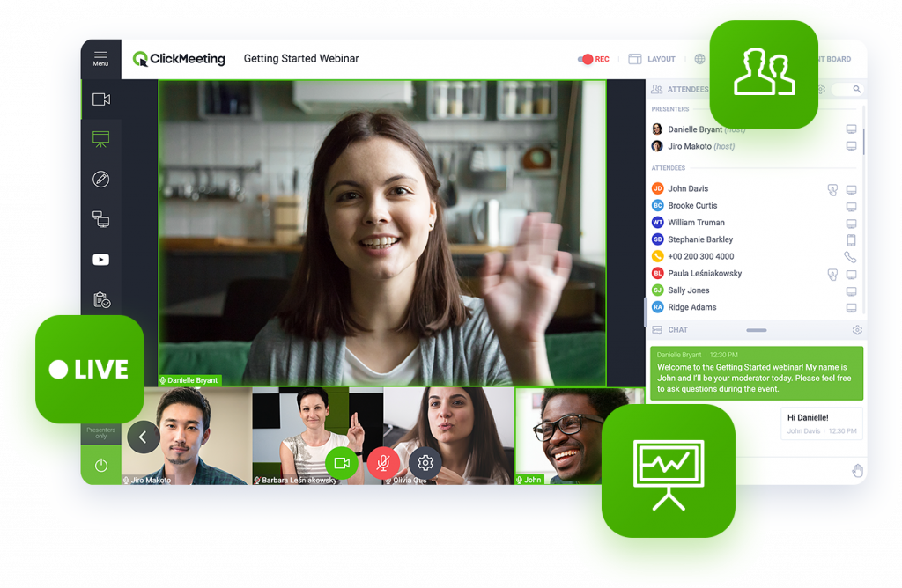
Task: Select attendee John Davis in the list
Action: coord(687,189)
